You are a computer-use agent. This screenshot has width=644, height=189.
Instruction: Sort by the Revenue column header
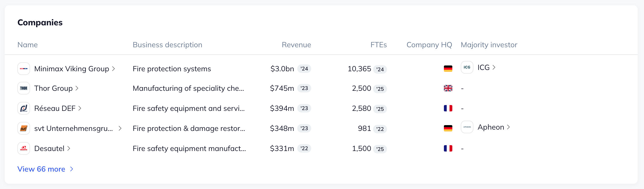[296, 45]
